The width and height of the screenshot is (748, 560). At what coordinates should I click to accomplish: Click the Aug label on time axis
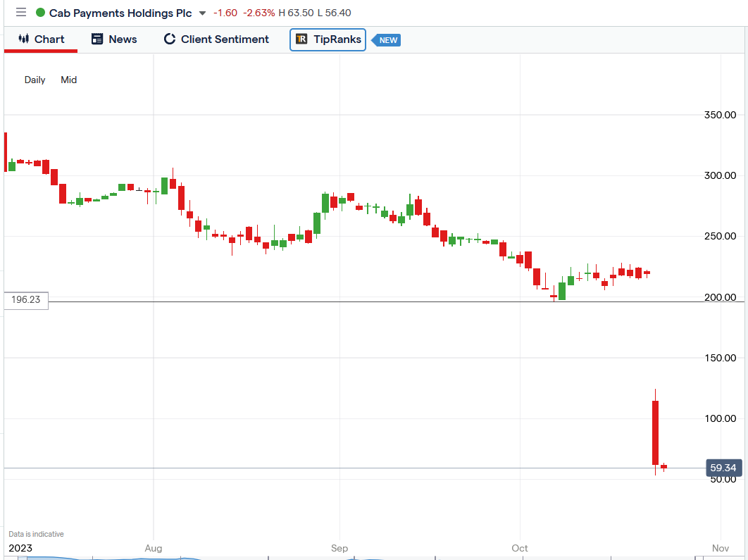coord(153,548)
